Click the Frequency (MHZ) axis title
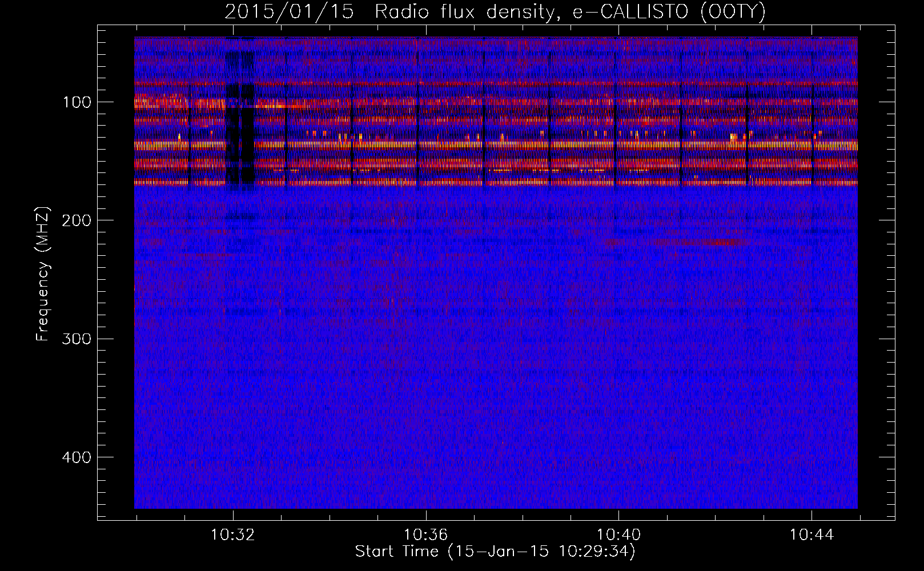This screenshot has height=571, width=924. (x=43, y=274)
